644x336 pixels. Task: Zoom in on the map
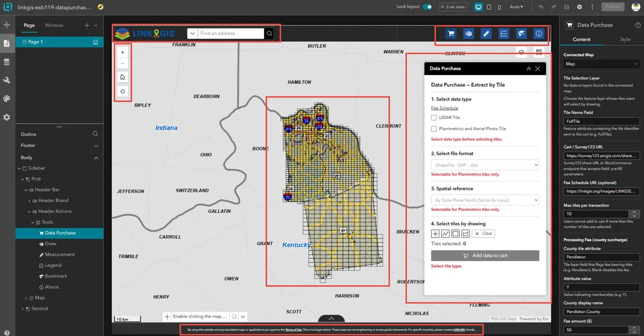pyautogui.click(x=123, y=52)
